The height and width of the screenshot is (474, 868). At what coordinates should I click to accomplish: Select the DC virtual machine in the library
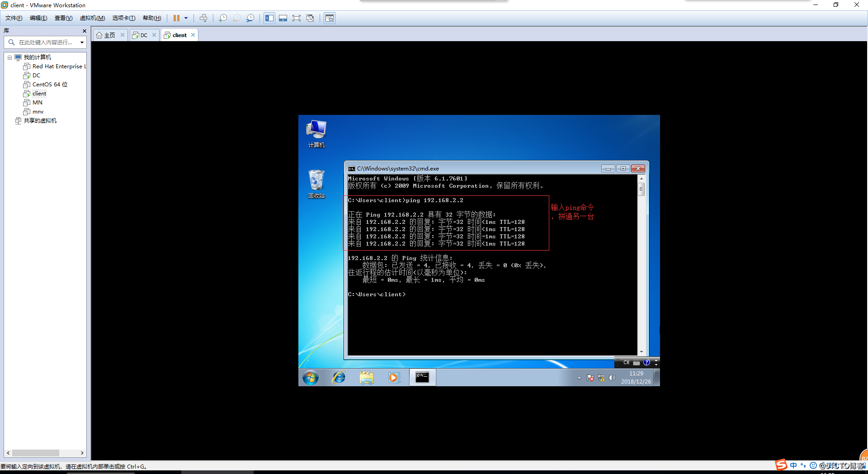click(x=36, y=76)
